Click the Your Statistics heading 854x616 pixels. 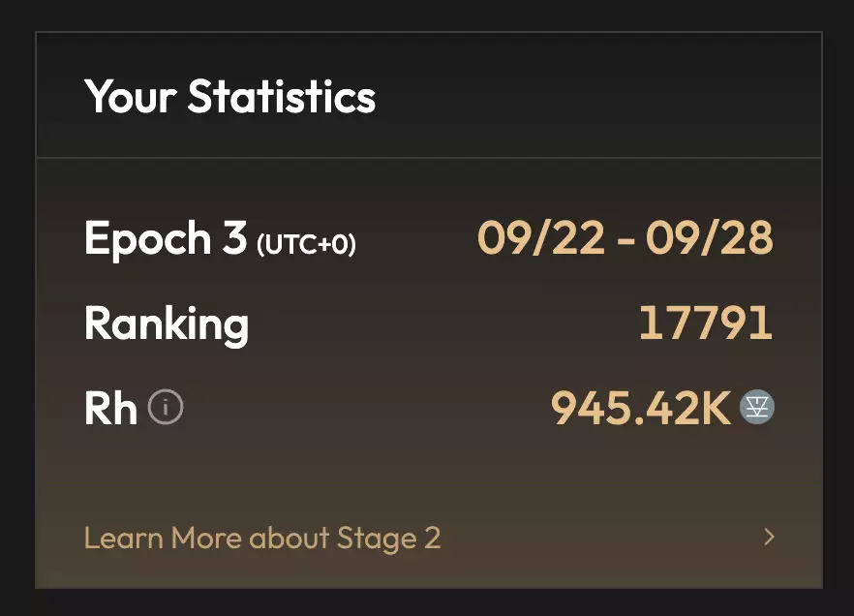229,97
